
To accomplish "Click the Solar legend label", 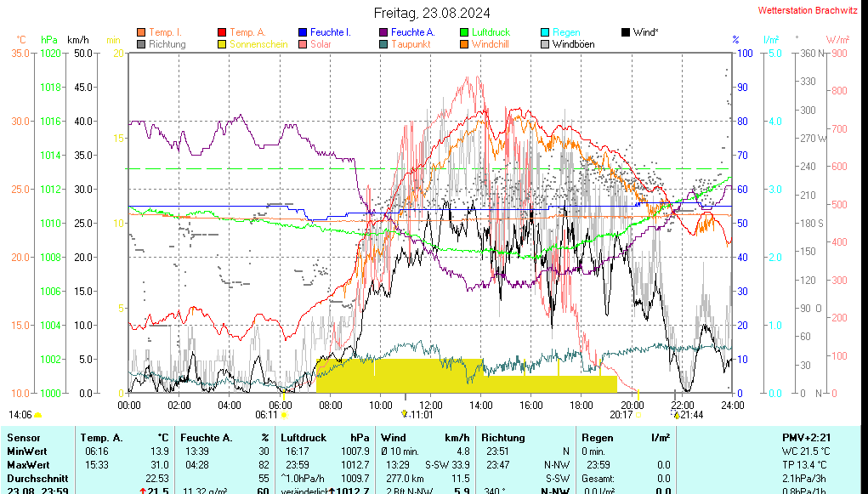I will (x=321, y=44).
